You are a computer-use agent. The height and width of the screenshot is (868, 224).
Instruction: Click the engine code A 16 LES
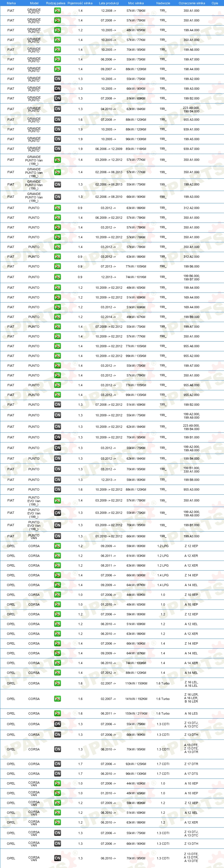pyautogui.click(x=191, y=713)
